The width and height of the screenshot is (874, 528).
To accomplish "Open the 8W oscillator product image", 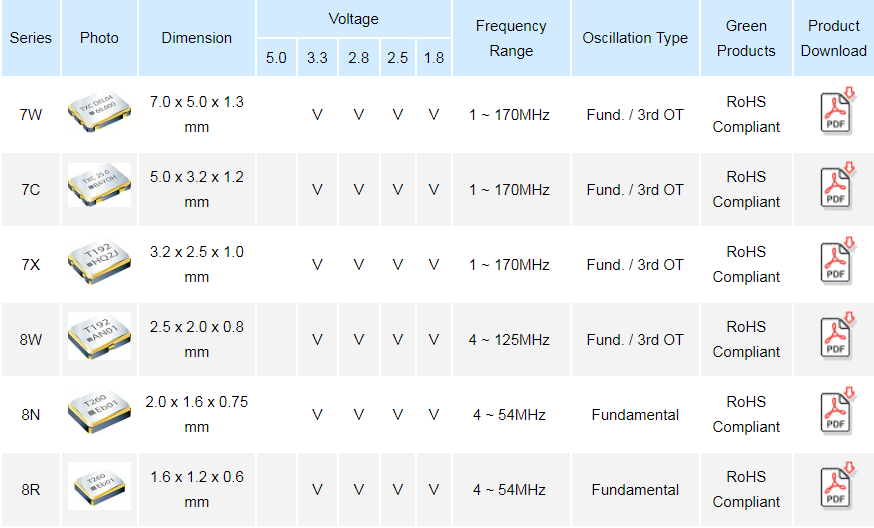I will click(99, 337).
